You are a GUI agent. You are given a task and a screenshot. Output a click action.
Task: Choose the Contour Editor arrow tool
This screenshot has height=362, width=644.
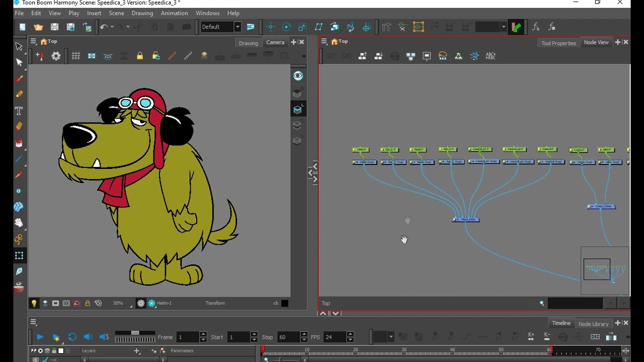(x=19, y=62)
